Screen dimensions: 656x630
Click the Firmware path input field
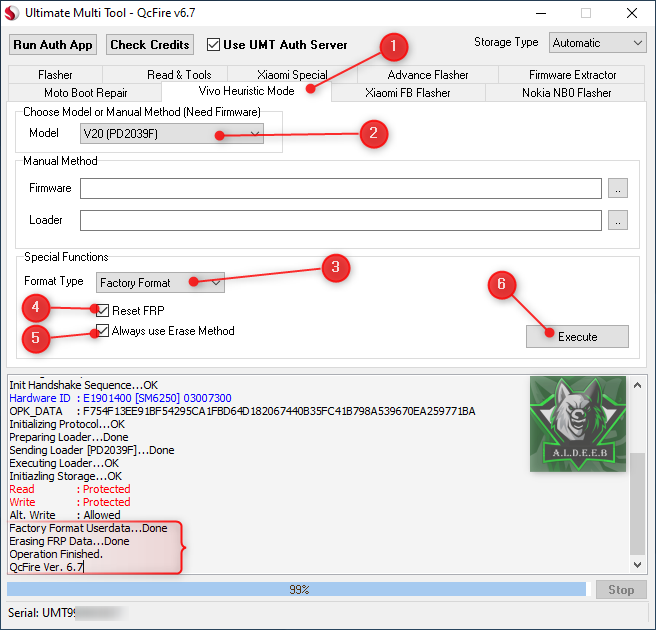click(x=341, y=188)
